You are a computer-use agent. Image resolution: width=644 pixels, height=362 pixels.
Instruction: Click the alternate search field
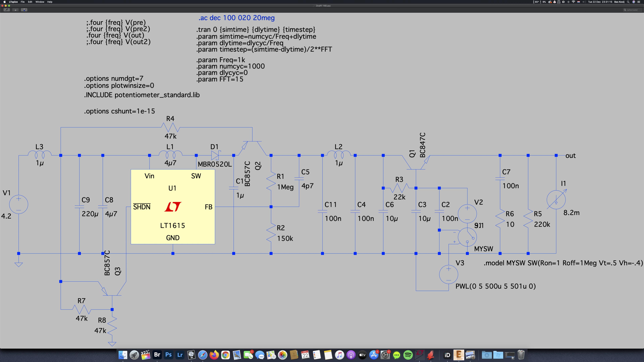632,10
